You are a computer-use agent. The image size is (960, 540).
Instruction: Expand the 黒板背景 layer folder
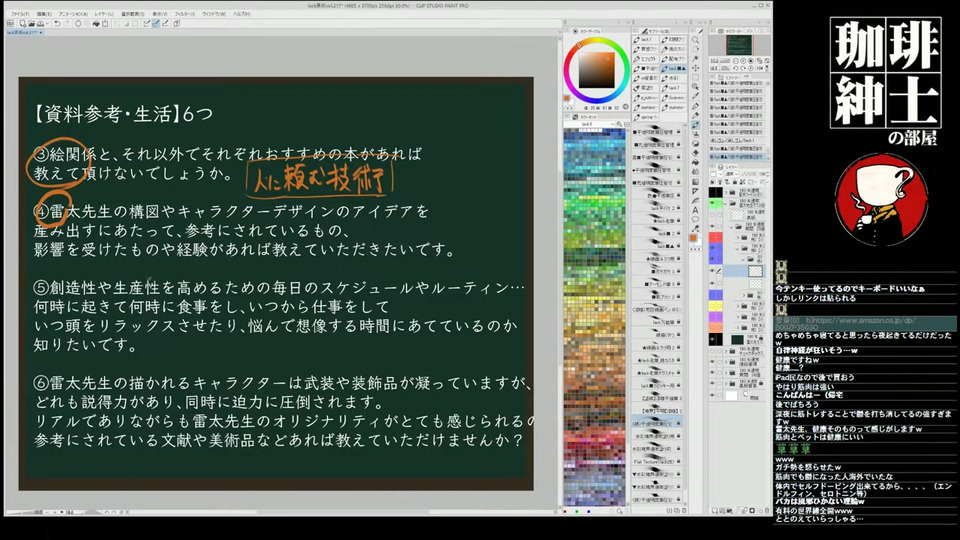726,383
